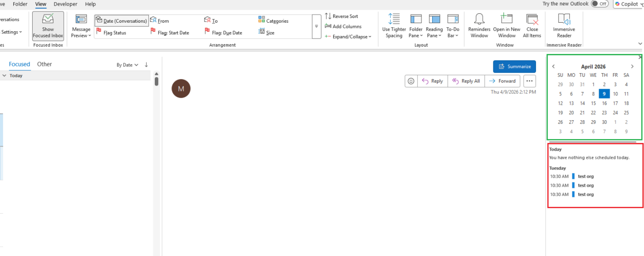
Task: Select April 25 in the calendar
Action: (626, 113)
